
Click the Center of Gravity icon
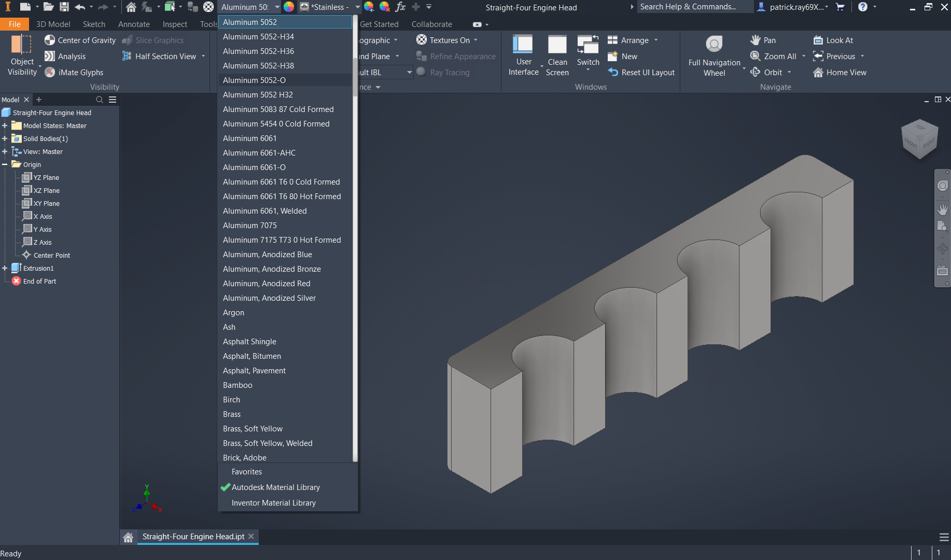tap(50, 40)
